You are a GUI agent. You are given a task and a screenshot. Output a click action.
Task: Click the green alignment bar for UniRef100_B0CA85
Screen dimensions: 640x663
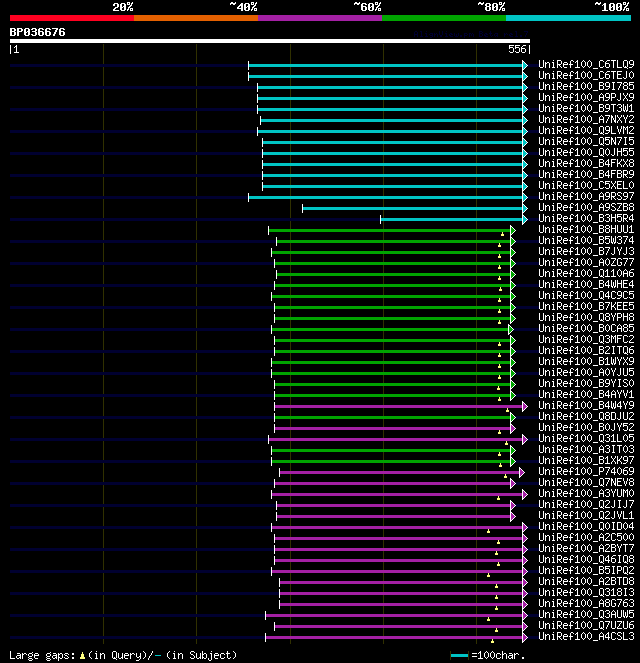pyautogui.click(x=390, y=329)
